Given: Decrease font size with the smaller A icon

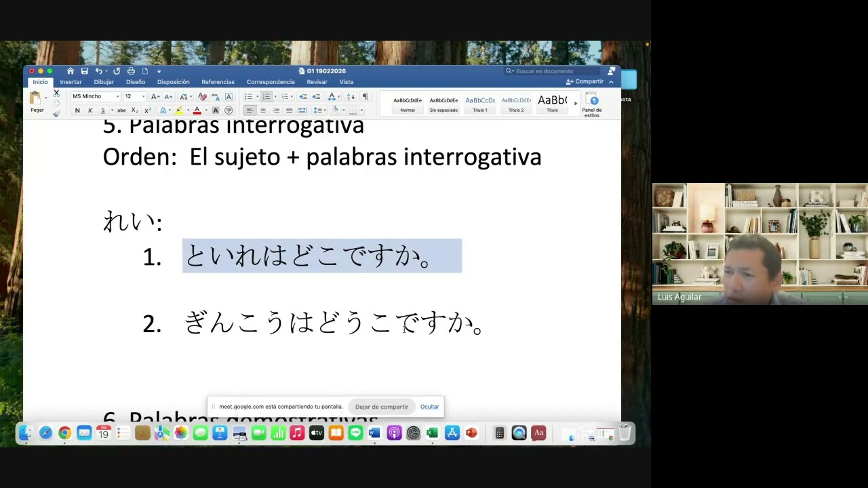Looking at the screenshot, I should [x=167, y=97].
